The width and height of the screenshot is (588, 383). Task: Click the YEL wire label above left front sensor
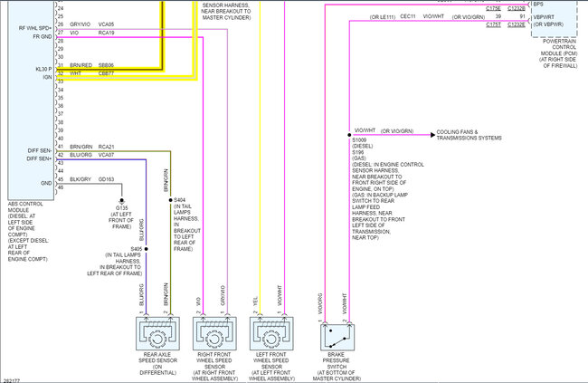coord(255,301)
